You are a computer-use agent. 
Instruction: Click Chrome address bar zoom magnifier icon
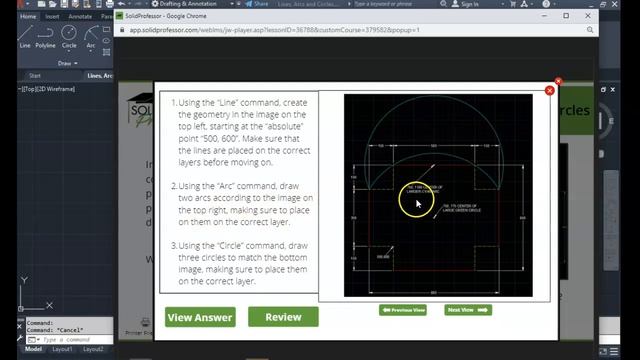point(590,30)
